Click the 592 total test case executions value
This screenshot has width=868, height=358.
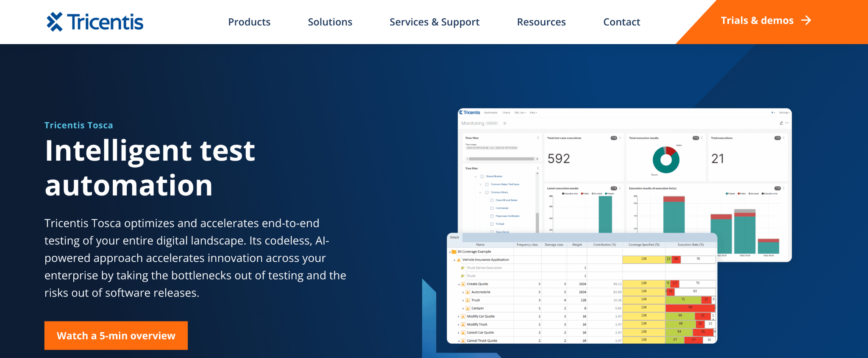tap(559, 159)
